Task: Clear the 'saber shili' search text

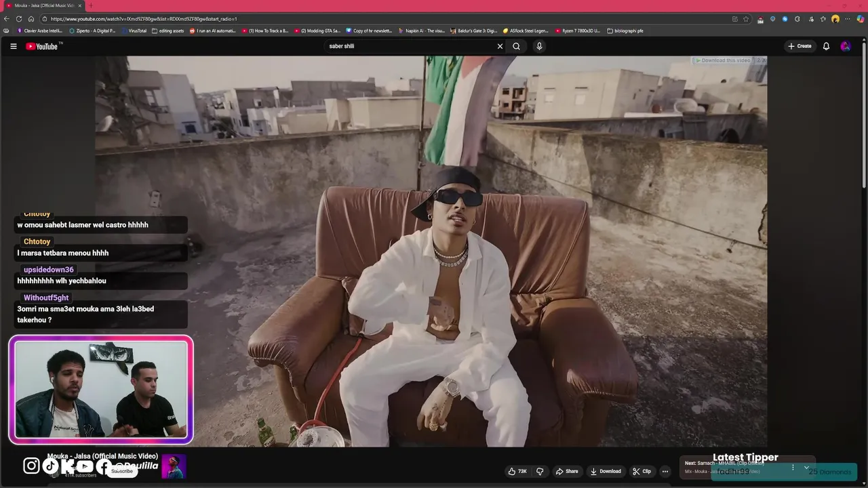Action: (x=500, y=46)
